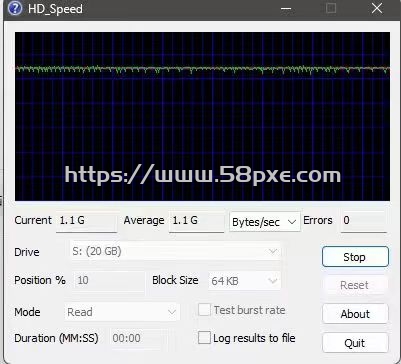Quit the HD_Speed application
The width and height of the screenshot is (401, 364).
coord(355,343)
